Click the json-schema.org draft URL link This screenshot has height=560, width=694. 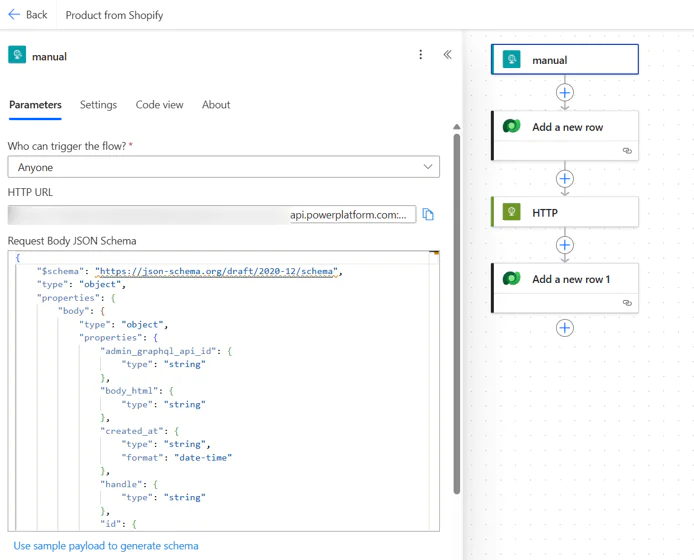[216, 271]
